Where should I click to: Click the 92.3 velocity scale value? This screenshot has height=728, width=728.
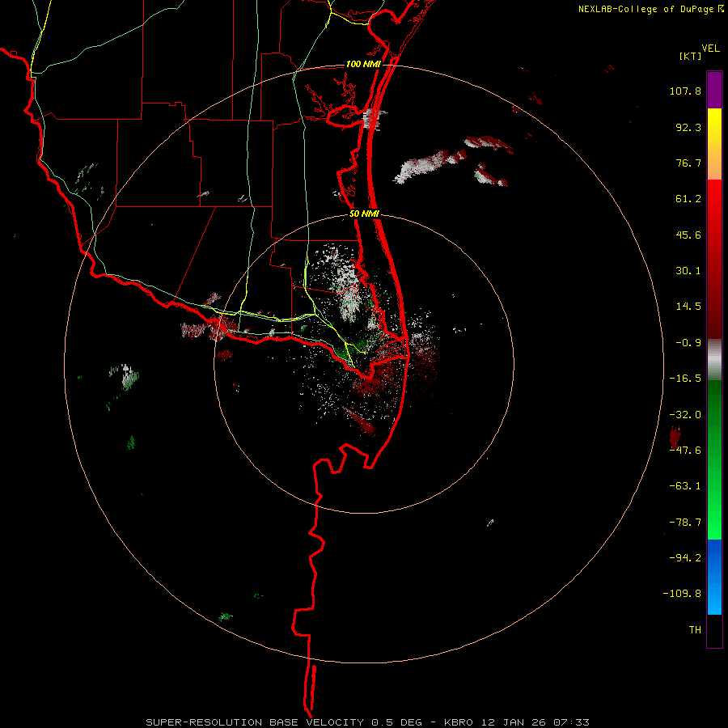[x=688, y=127]
